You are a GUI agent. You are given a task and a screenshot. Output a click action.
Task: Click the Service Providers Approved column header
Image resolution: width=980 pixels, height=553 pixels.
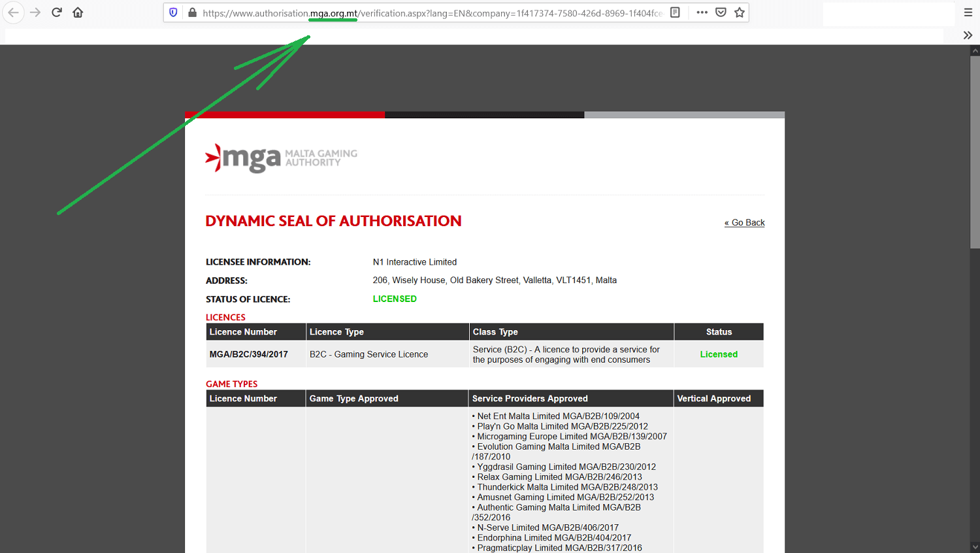(x=572, y=399)
